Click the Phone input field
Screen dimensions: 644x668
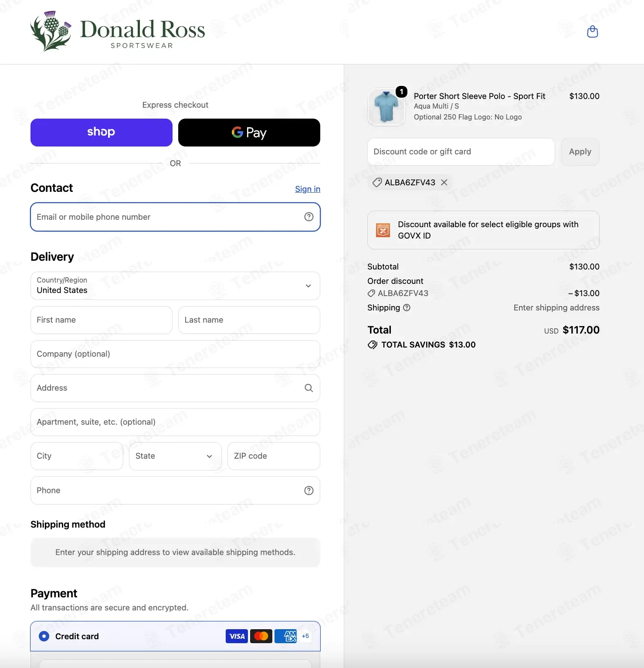175,491
